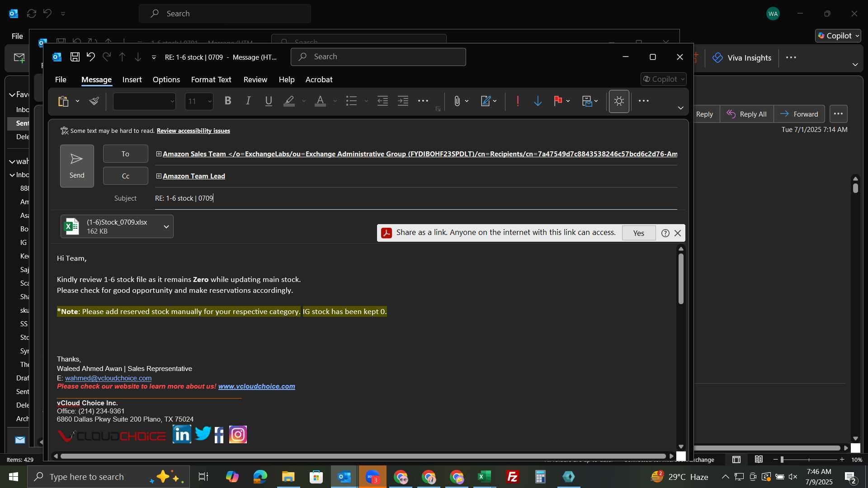868x488 pixels.
Task: Open the Follow Up flag menu
Action: [561, 101]
